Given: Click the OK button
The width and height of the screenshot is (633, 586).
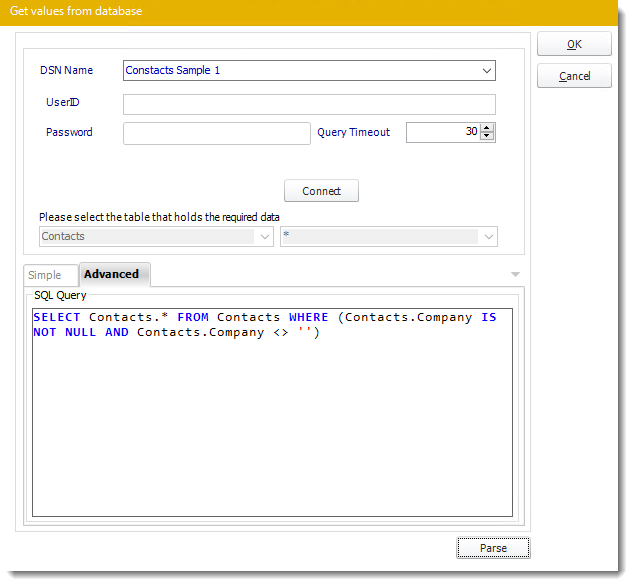Looking at the screenshot, I should pyautogui.click(x=574, y=44).
